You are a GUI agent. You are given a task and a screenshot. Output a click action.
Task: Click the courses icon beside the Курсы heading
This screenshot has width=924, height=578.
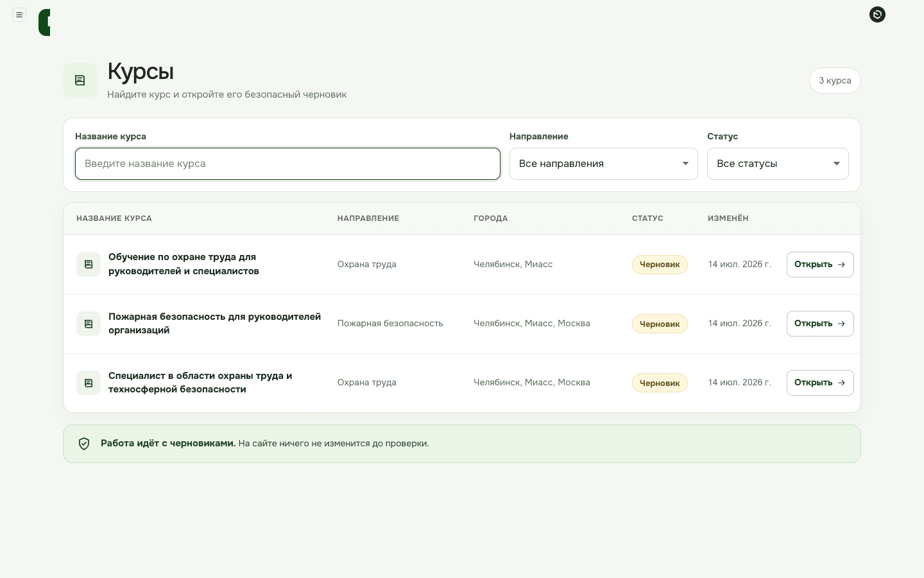point(80,80)
